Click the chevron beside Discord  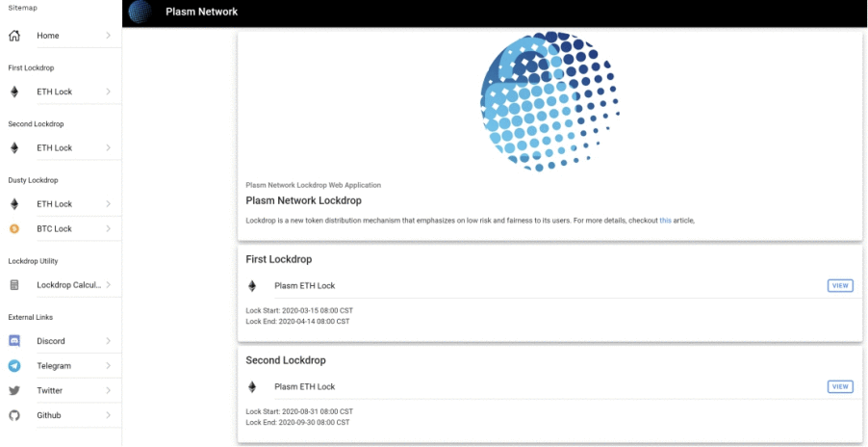pos(108,341)
